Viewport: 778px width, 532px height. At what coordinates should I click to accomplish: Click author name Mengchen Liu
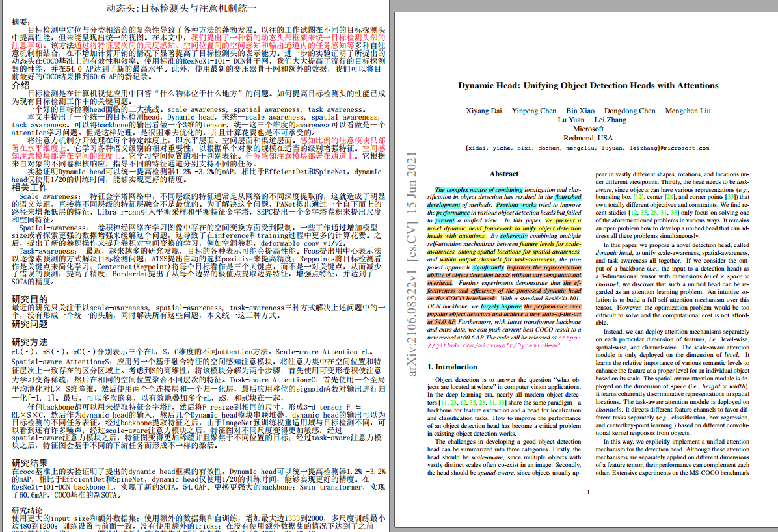pyautogui.click(x=688, y=111)
